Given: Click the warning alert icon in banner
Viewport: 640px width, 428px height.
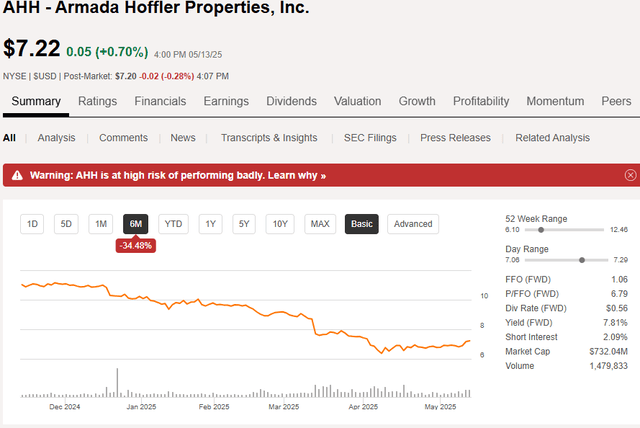Looking at the screenshot, I should pos(17,175).
